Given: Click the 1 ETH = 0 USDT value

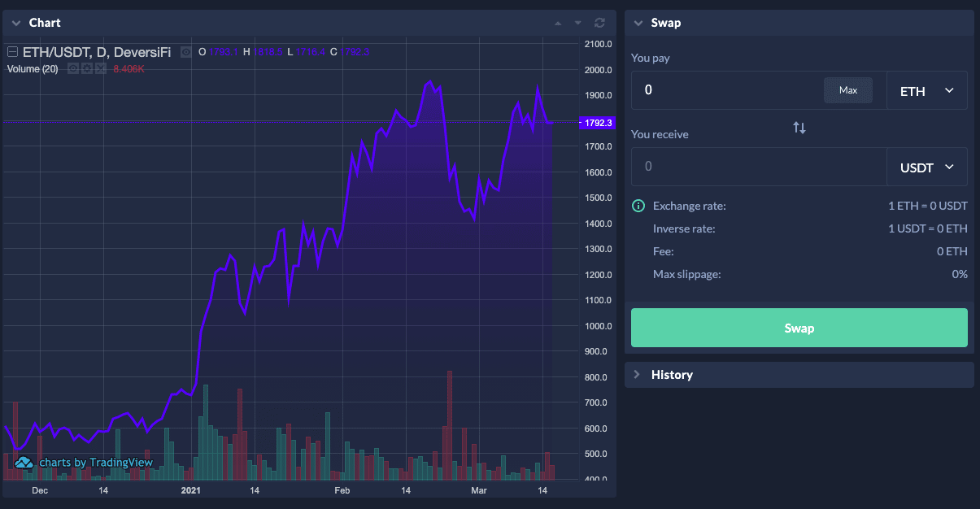Looking at the screenshot, I should [928, 206].
